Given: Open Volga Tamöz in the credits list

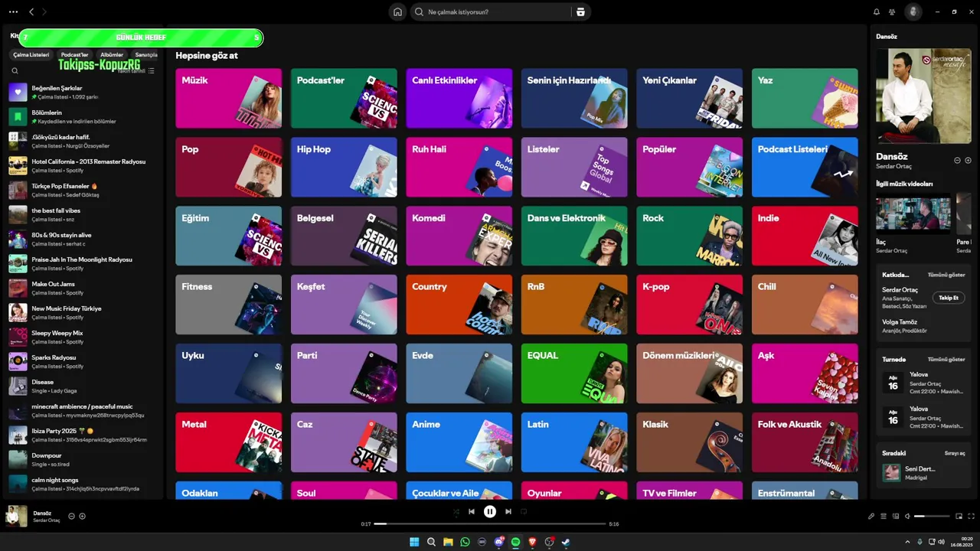Looking at the screenshot, I should 900,322.
